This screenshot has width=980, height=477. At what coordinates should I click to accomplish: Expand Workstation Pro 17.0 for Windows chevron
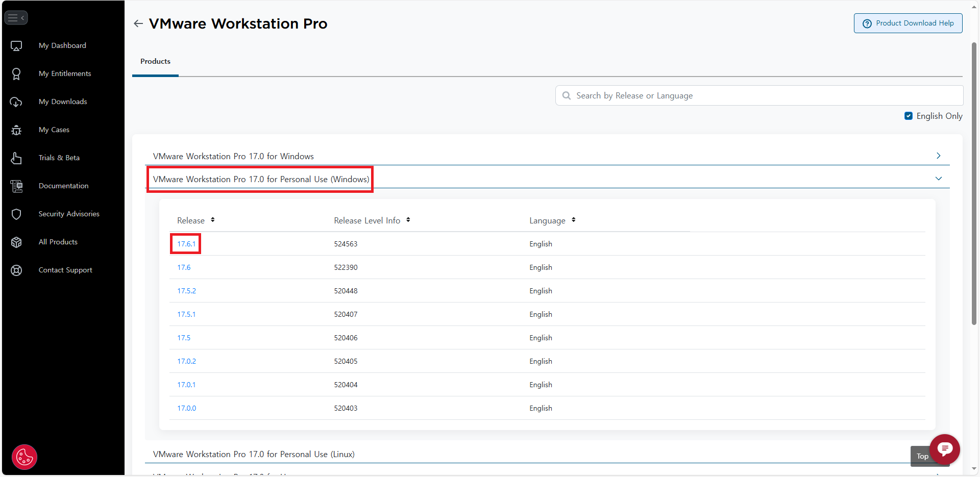[x=938, y=156]
